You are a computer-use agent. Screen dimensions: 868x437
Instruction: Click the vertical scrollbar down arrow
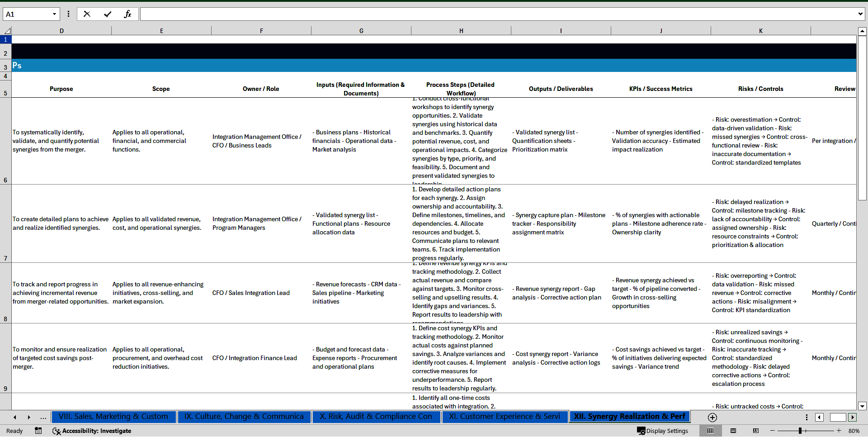tap(862, 406)
